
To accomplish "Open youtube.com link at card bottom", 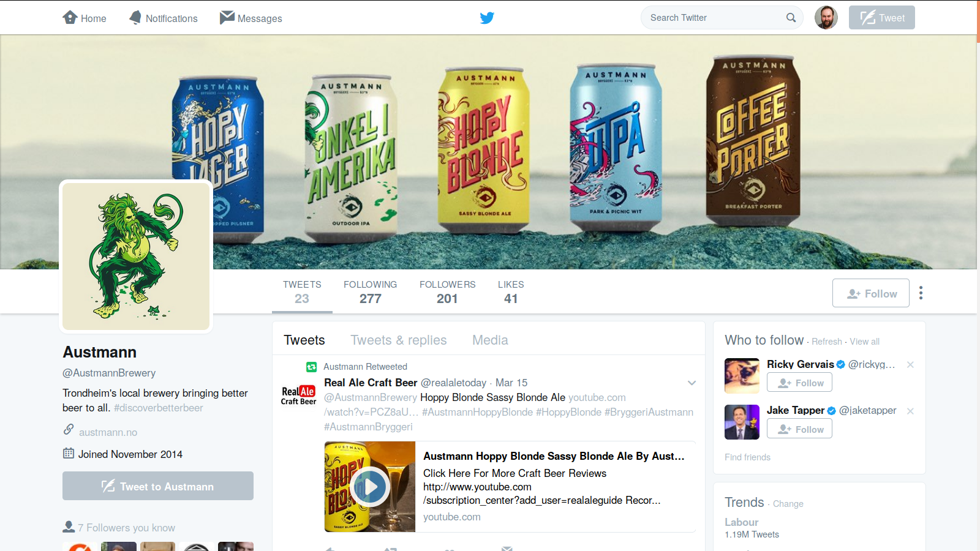I will point(451,517).
